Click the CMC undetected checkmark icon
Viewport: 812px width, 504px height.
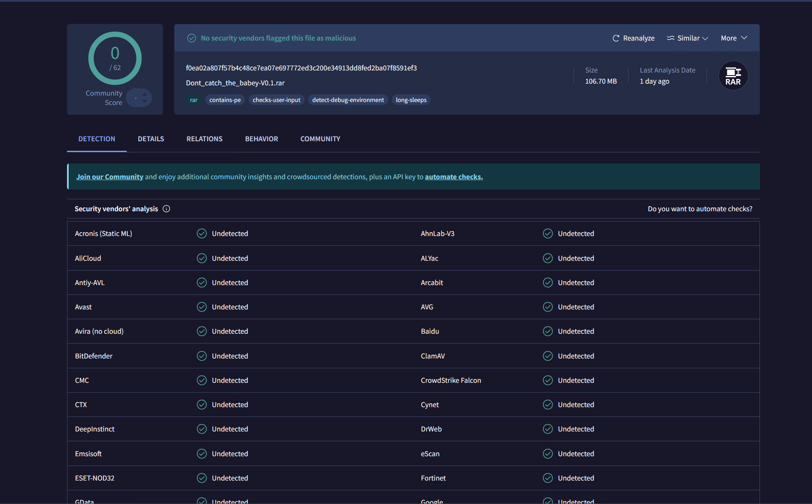pyautogui.click(x=202, y=380)
